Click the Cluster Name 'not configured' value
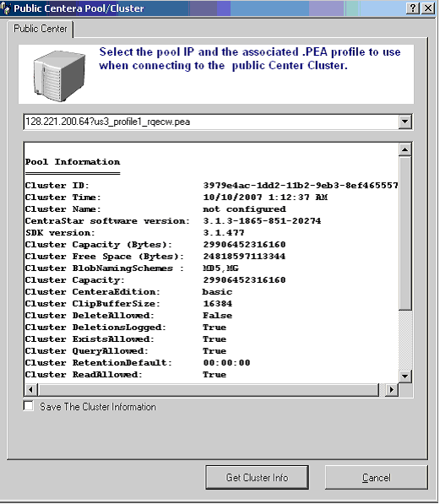440x504 pixels. pyautogui.click(x=244, y=209)
